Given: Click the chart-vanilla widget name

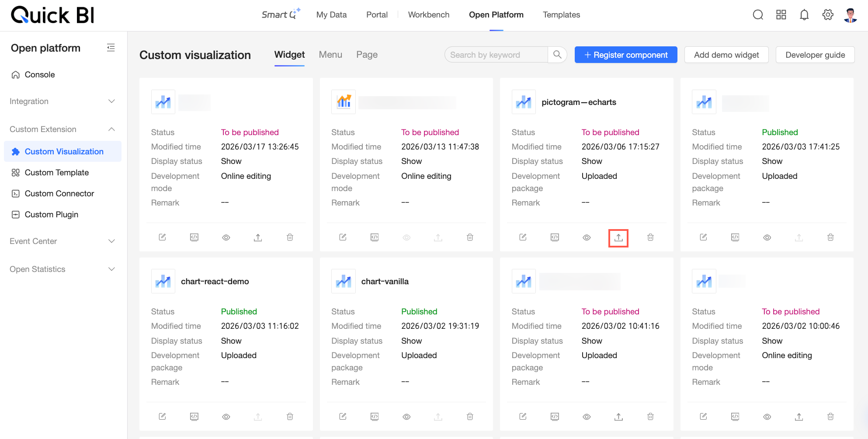Looking at the screenshot, I should pyautogui.click(x=385, y=282).
